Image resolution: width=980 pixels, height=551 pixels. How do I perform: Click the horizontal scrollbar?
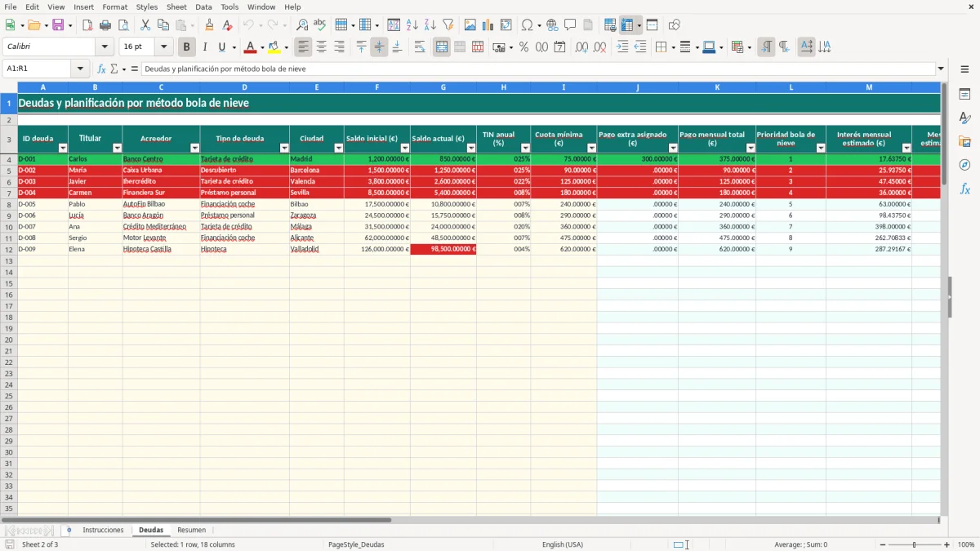click(196, 519)
